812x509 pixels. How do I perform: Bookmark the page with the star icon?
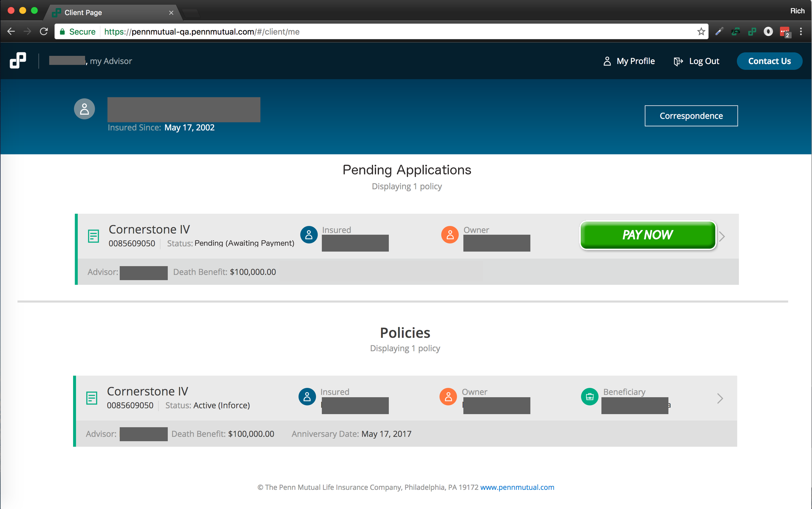coord(701,32)
